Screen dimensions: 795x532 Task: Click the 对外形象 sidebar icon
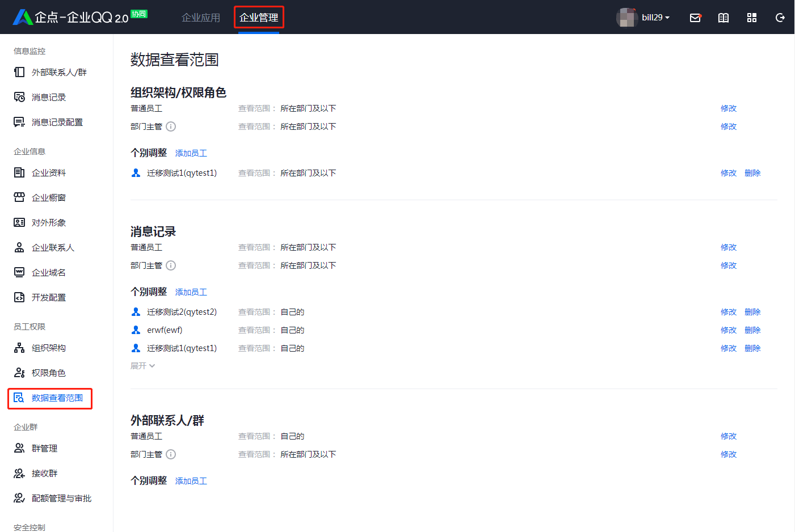click(19, 222)
